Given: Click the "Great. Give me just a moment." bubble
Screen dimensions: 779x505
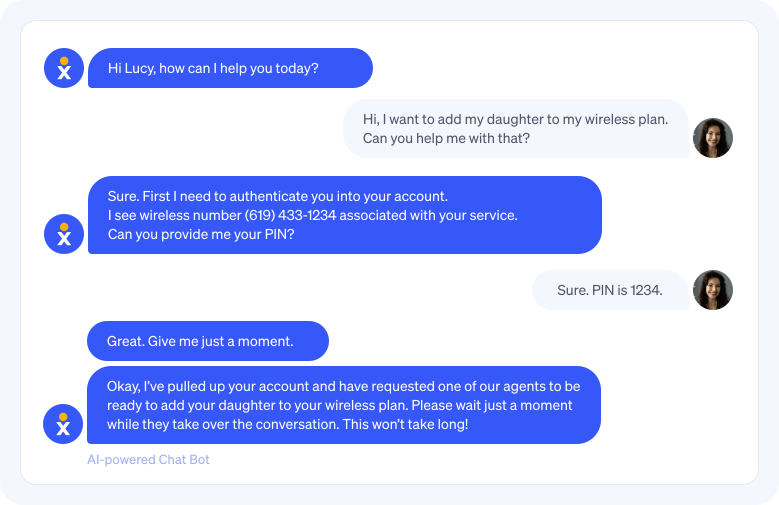Looking at the screenshot, I should (x=208, y=341).
